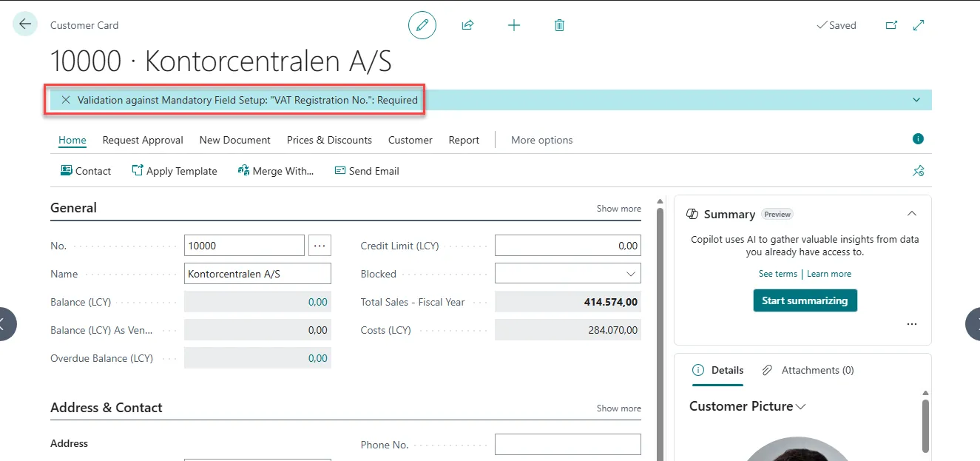The height and width of the screenshot is (461, 980).
Task: Click the No. field lookup ellipsis button
Action: pos(320,246)
